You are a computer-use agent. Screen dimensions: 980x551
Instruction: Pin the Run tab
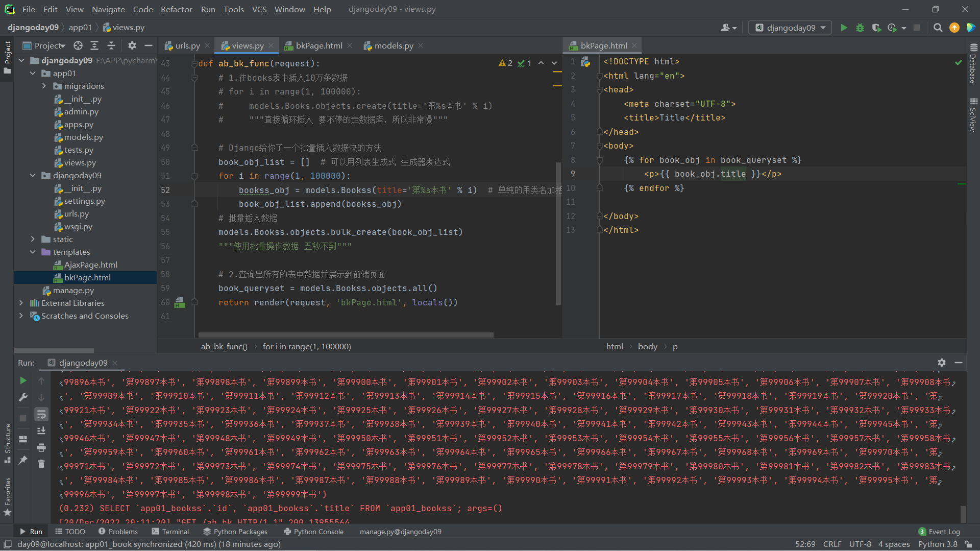point(23,460)
